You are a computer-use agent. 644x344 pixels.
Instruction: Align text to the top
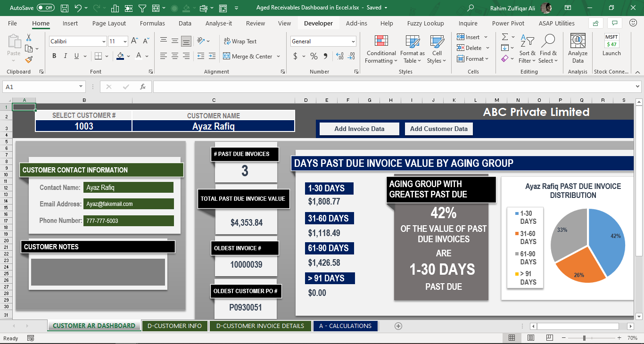164,41
